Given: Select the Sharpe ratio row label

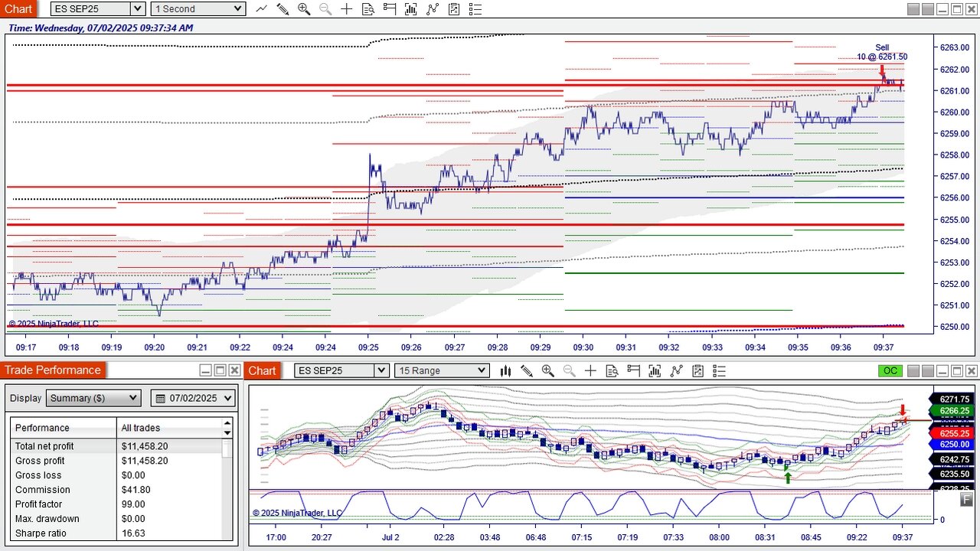Looking at the screenshot, I should (41, 533).
